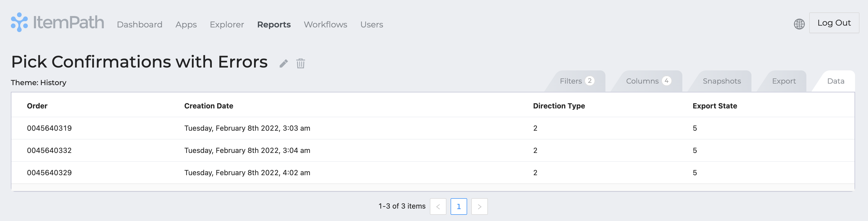Open the Export tab
The height and width of the screenshot is (221, 868).
[784, 81]
